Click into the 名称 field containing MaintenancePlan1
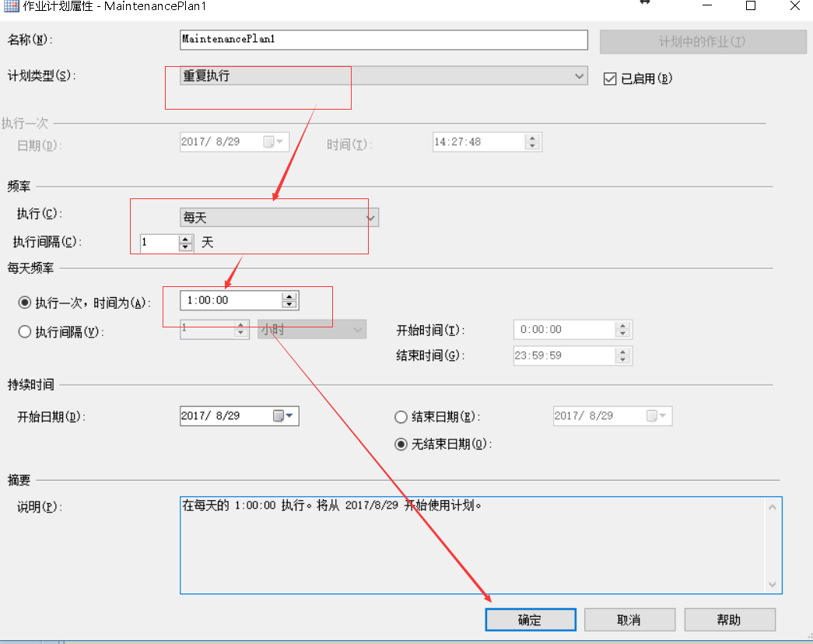 (383, 39)
